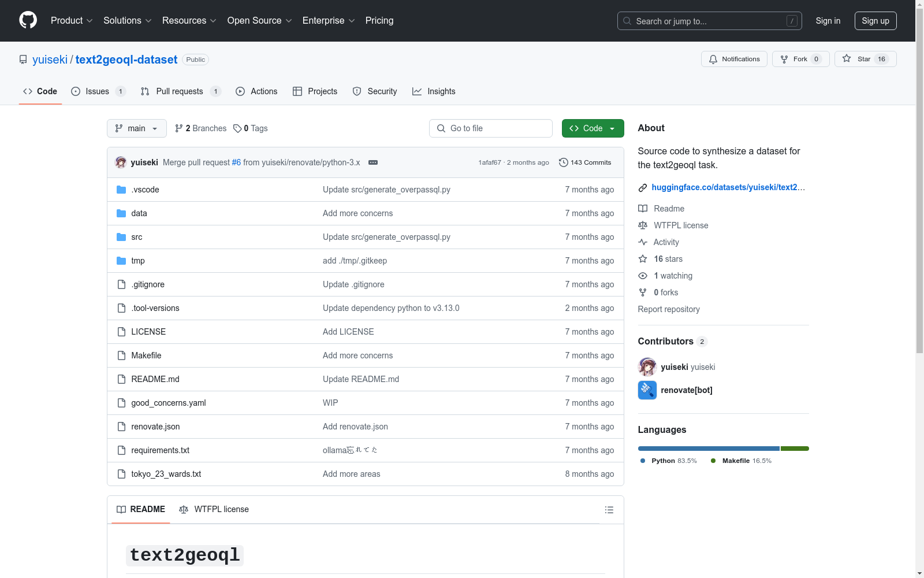The image size is (924, 578).
Task: Click the Python language bar segment
Action: pos(709,449)
